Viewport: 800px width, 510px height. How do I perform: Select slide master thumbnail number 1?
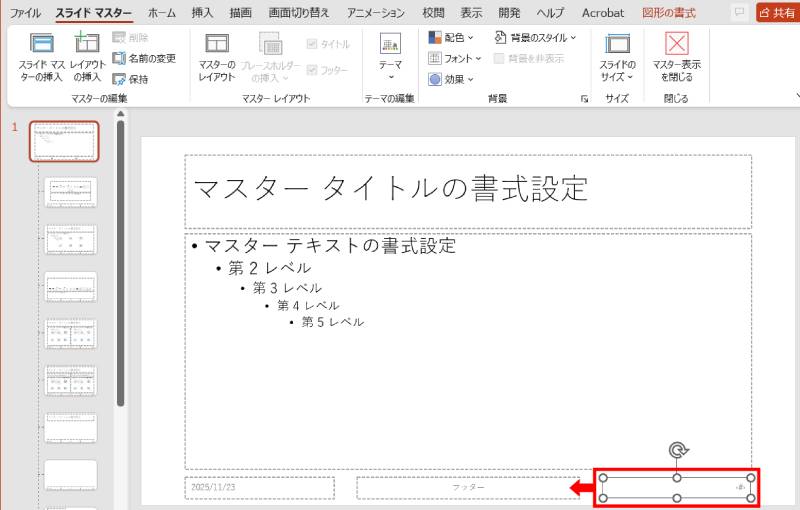point(64,141)
